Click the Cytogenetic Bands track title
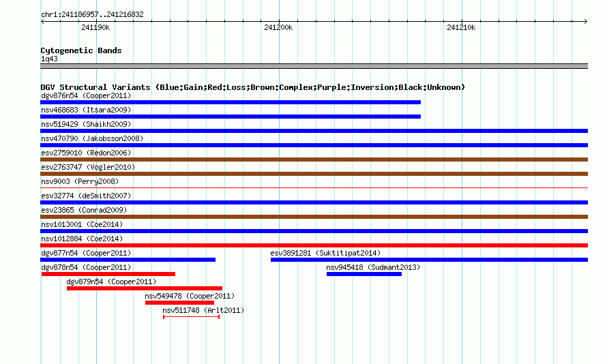 (81, 50)
